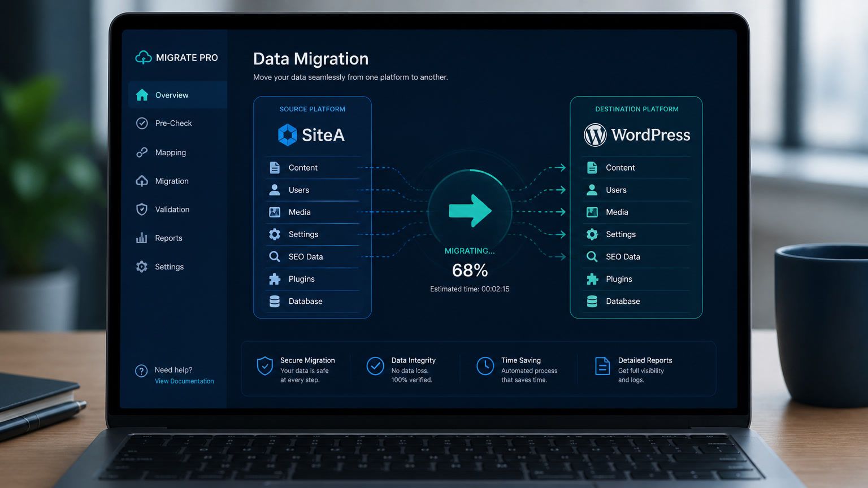Click the destination Settings gear icon

point(592,234)
